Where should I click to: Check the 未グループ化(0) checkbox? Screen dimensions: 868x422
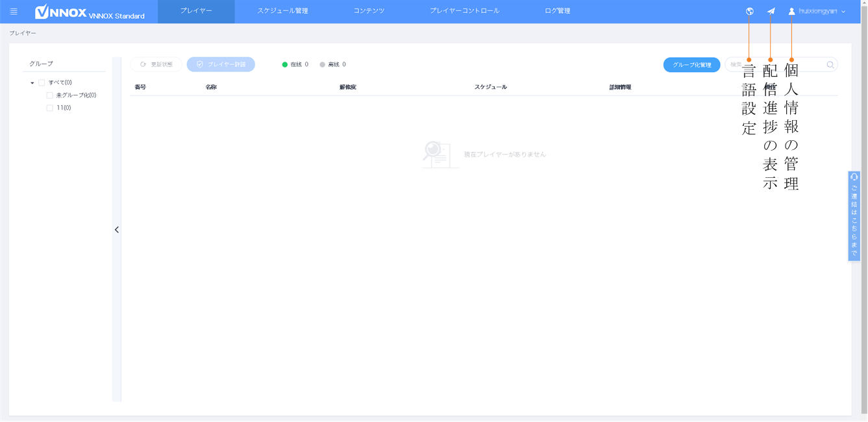[49, 95]
